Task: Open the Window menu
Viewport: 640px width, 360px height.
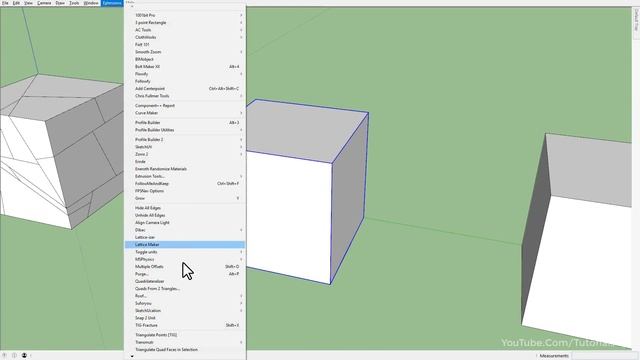Action: 91,3
